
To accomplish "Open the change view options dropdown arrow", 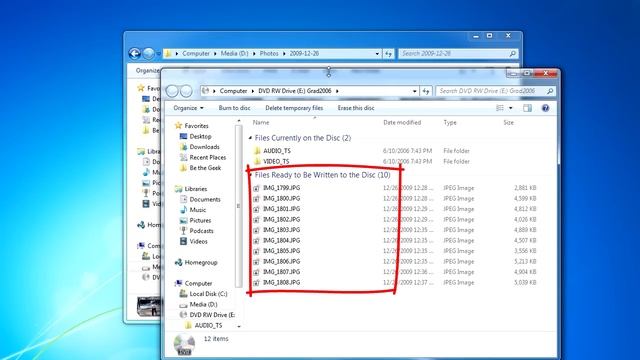I will (x=511, y=108).
